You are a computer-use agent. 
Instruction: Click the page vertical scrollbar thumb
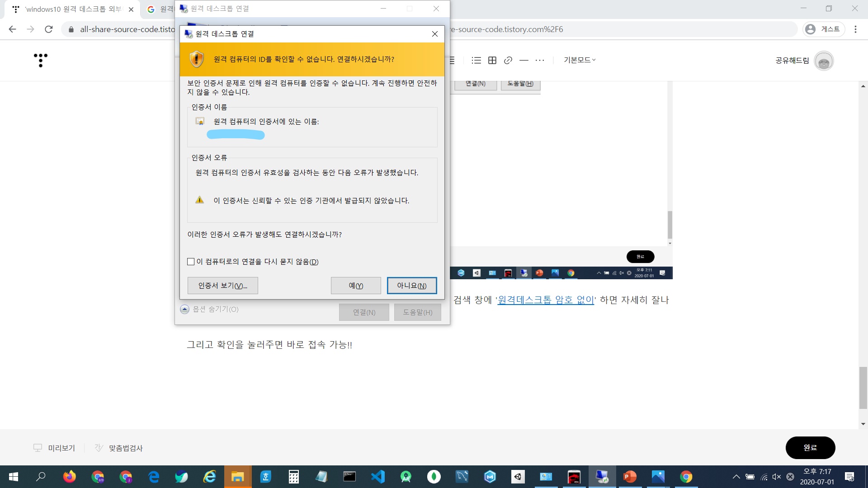tap(863, 388)
